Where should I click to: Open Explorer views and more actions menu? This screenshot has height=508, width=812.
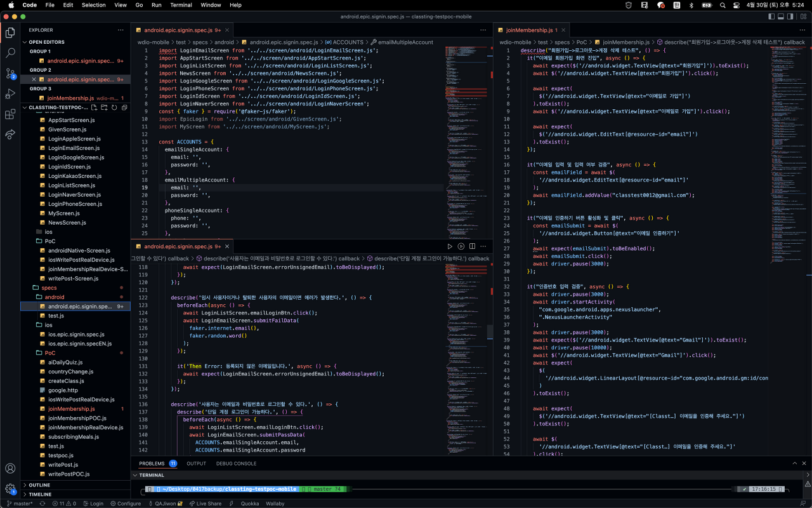coord(121,30)
